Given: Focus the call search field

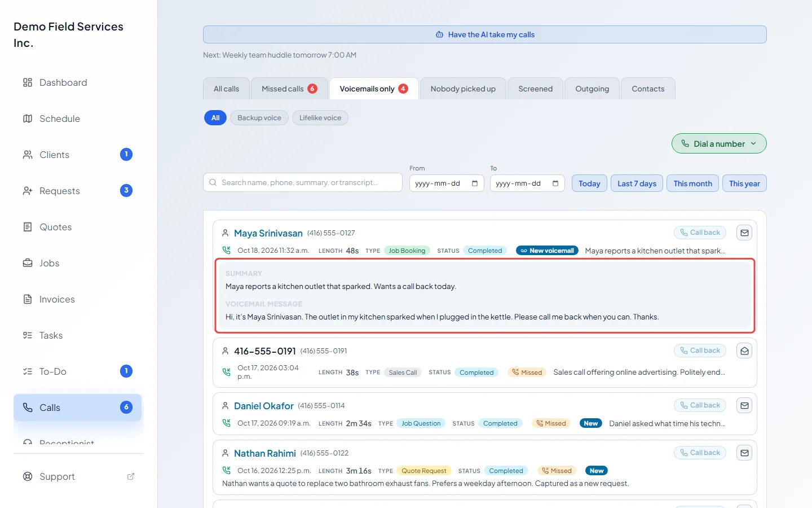Looking at the screenshot, I should (303, 182).
